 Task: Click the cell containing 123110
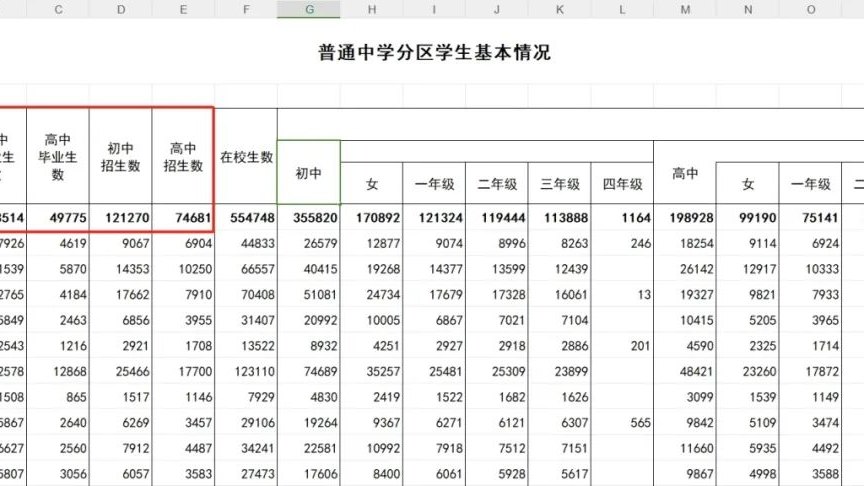[x=246, y=371]
